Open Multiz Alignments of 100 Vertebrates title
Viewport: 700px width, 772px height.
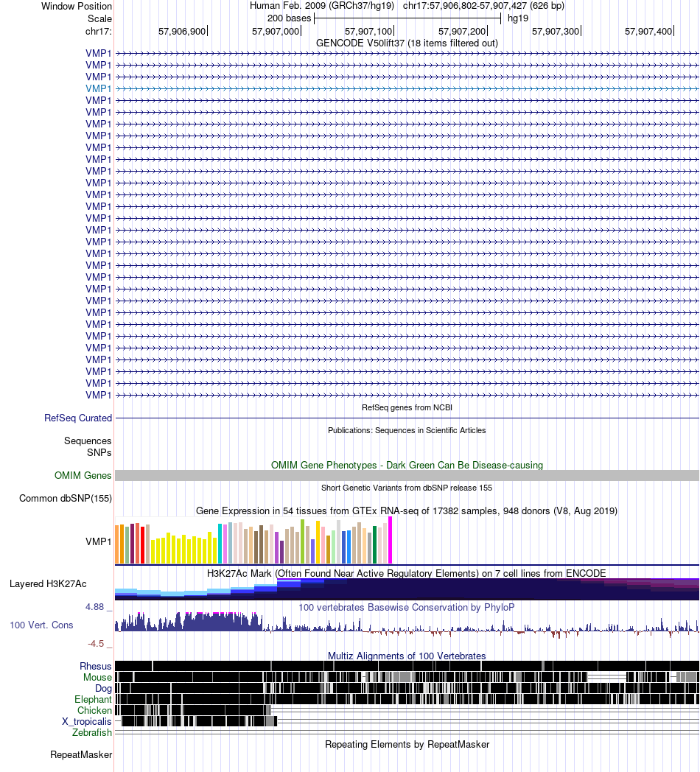(407, 656)
